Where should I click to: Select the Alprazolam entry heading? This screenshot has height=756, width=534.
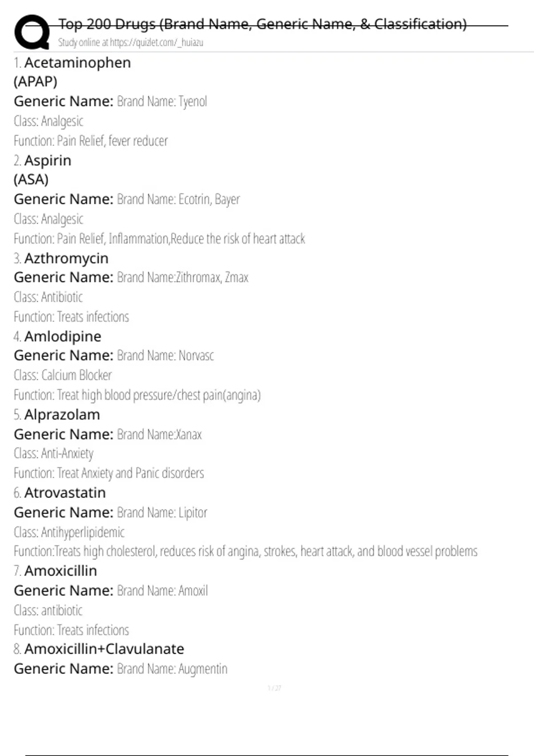click(62, 415)
